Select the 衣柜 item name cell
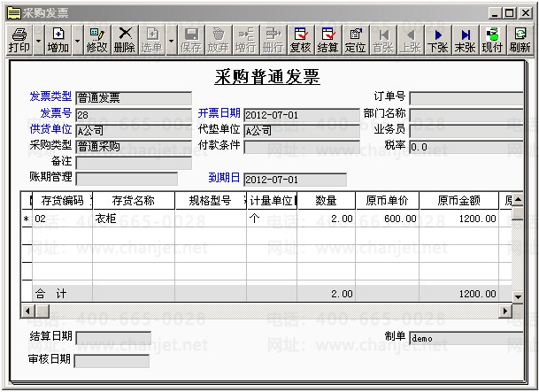 pos(133,219)
